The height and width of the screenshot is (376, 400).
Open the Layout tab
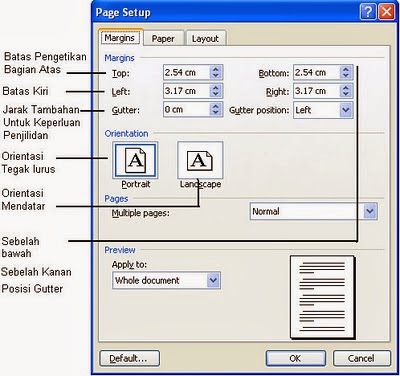tap(205, 39)
